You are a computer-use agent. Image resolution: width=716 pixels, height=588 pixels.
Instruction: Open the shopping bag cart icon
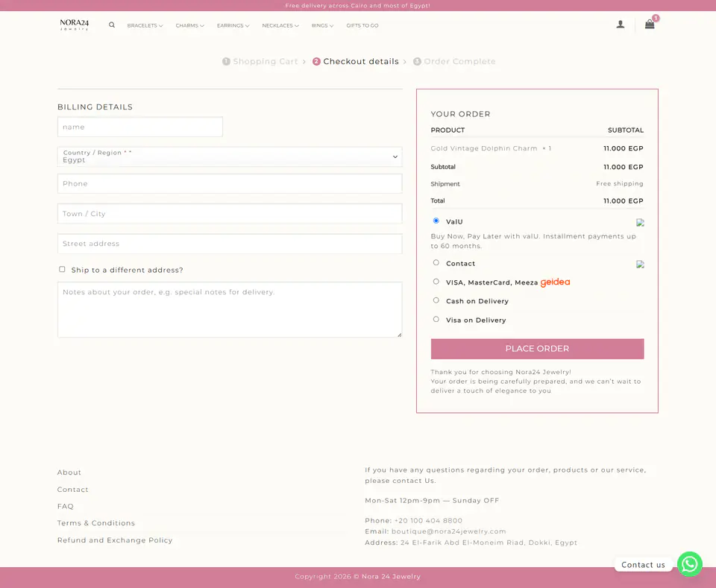click(x=650, y=24)
